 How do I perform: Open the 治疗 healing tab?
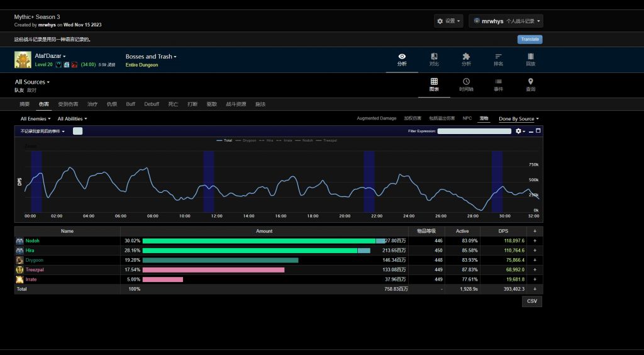pos(92,104)
